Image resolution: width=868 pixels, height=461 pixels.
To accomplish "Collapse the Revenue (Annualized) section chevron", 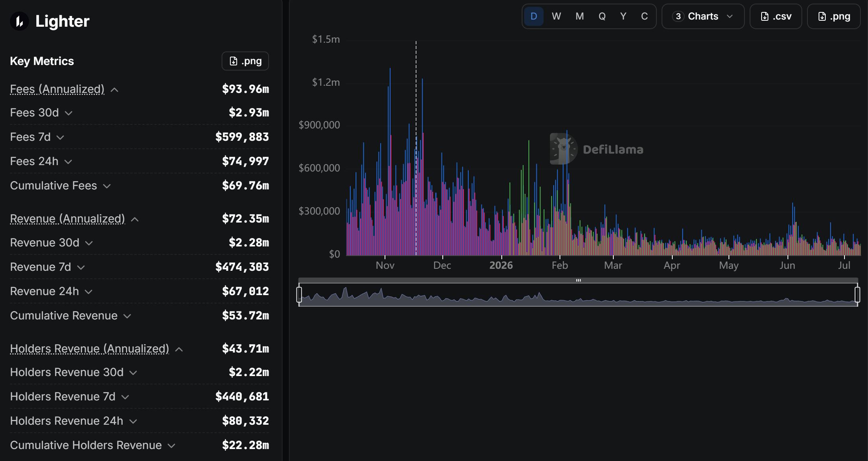I will tap(135, 219).
